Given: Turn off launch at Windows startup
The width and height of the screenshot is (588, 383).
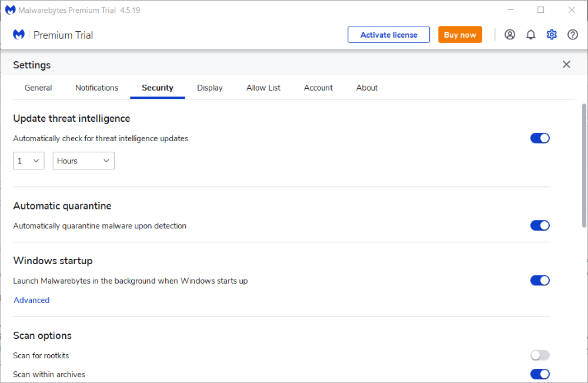Looking at the screenshot, I should click(540, 281).
